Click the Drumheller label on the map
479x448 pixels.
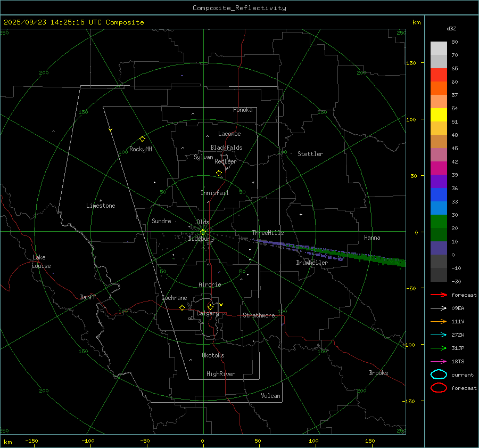point(312,263)
